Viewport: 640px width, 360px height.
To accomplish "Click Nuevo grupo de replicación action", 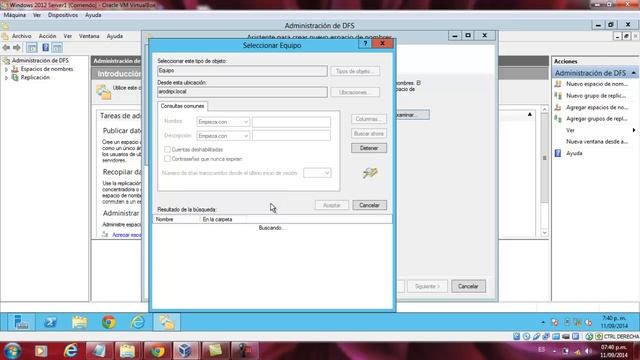I will pos(596,96).
